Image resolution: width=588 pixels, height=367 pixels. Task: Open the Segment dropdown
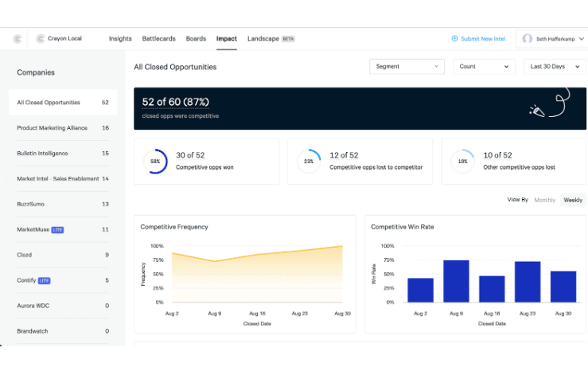pos(407,67)
